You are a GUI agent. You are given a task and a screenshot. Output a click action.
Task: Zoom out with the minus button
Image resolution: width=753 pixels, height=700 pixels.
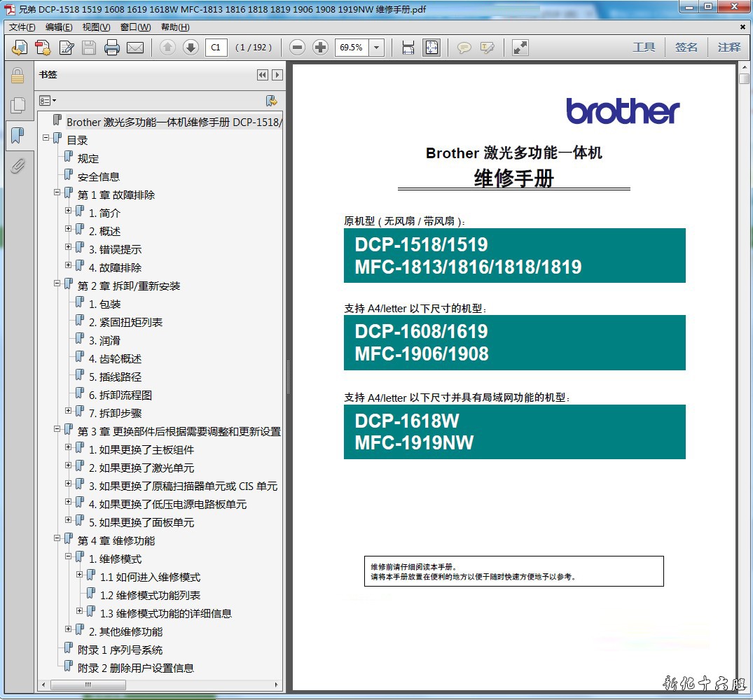(298, 48)
